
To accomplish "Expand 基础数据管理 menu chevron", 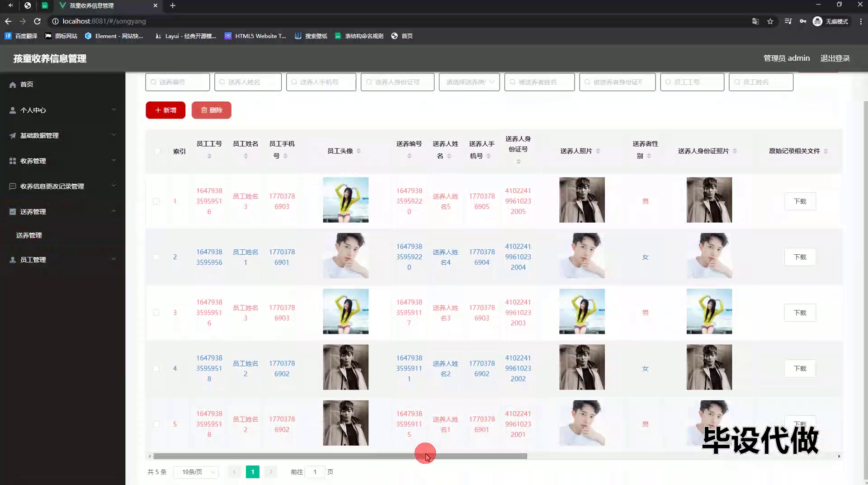I will point(113,135).
